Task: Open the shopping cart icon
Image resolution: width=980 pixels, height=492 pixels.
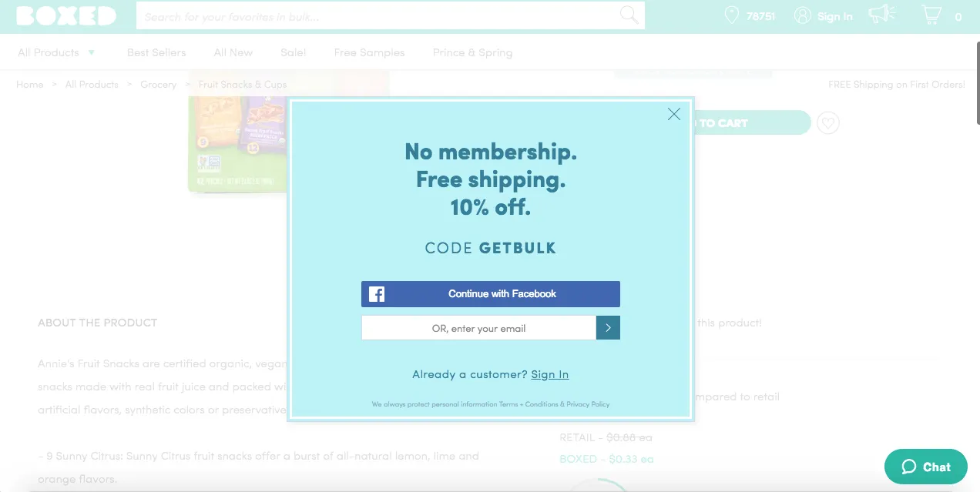Action: (931, 15)
